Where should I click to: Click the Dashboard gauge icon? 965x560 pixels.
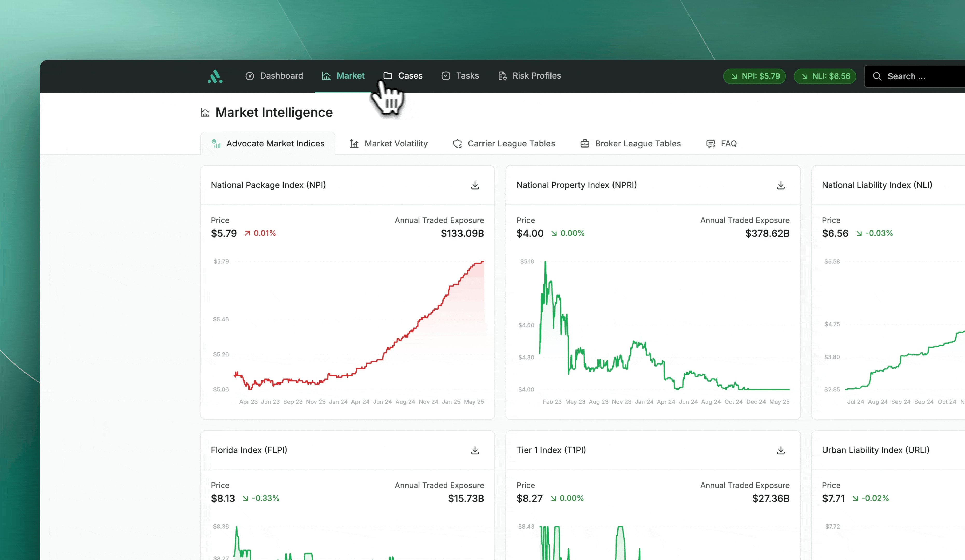point(250,76)
